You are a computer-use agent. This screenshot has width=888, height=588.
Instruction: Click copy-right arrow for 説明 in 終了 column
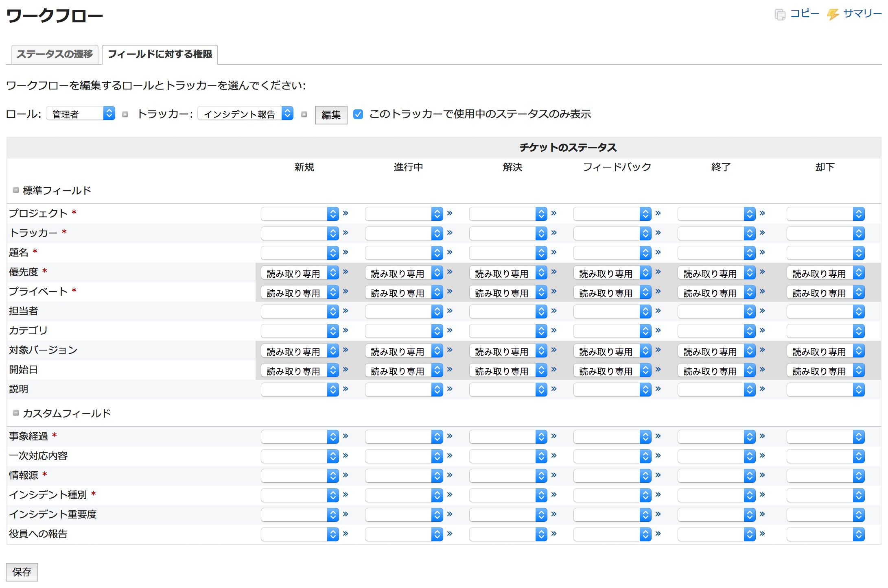[x=762, y=389]
